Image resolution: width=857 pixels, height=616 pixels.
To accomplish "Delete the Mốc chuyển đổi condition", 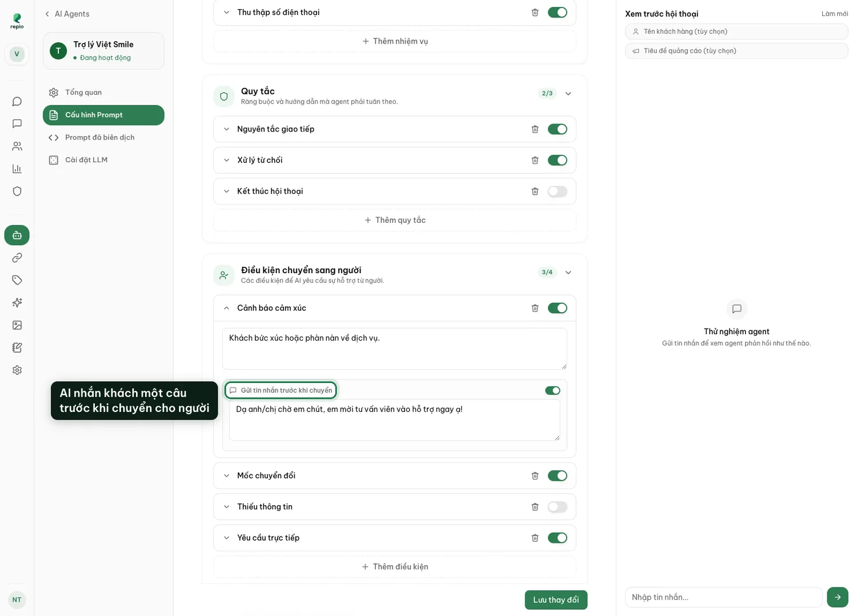I will [535, 475].
